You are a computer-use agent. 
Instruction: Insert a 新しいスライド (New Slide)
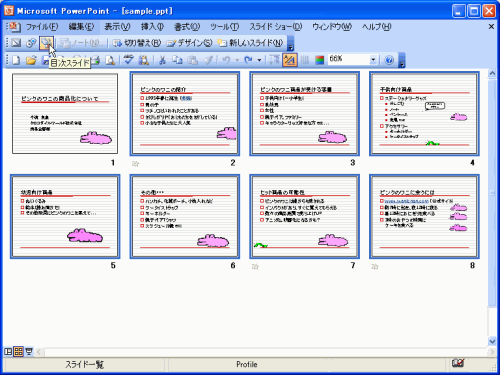[x=250, y=43]
